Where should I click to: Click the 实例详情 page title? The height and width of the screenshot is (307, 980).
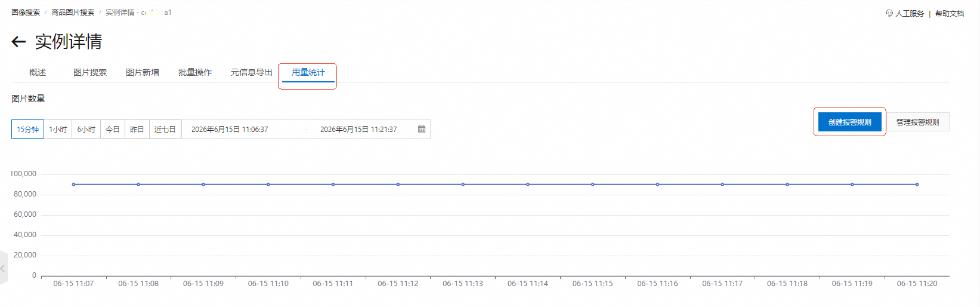(x=69, y=41)
